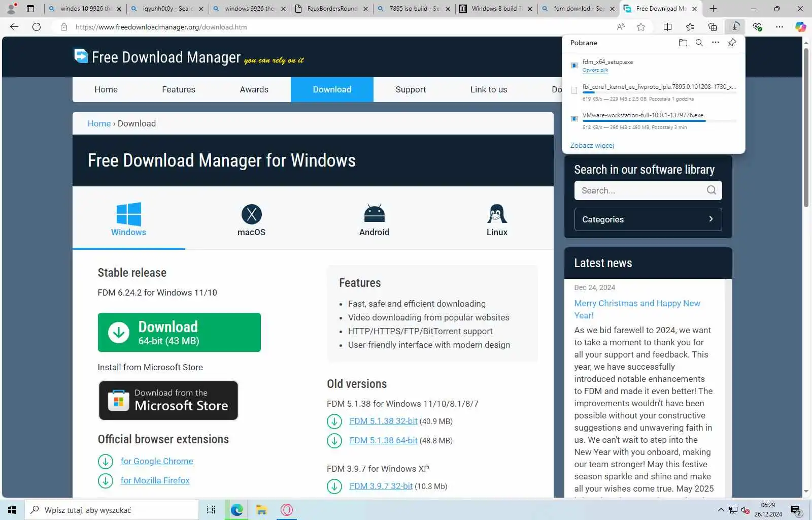Click the page vertical scrollbar

806,127
